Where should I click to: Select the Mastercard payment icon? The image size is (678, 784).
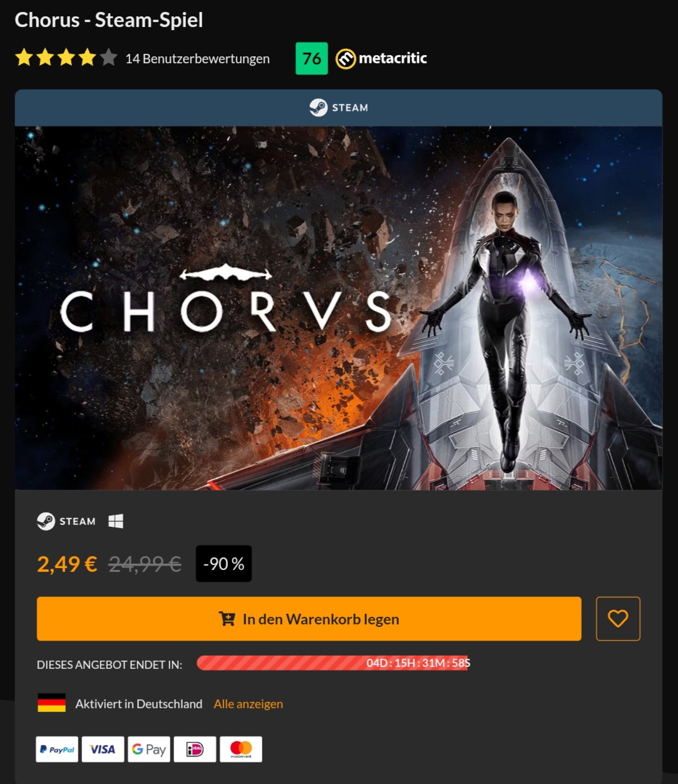point(241,749)
